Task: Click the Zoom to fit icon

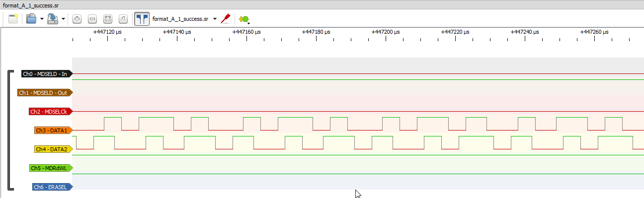Action: pyautogui.click(x=108, y=19)
